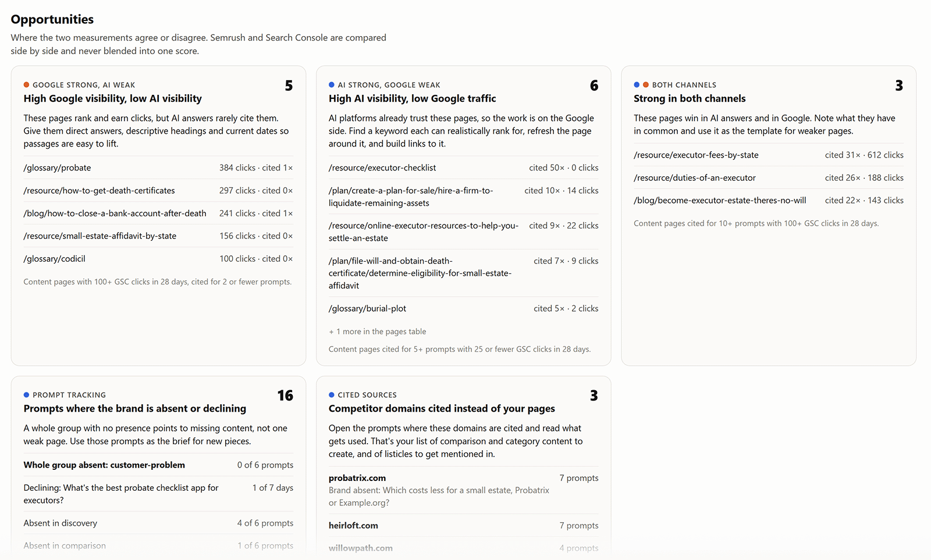Click the count 6 on AI Strong card
Image resolution: width=931 pixels, height=560 pixels.
pyautogui.click(x=594, y=85)
